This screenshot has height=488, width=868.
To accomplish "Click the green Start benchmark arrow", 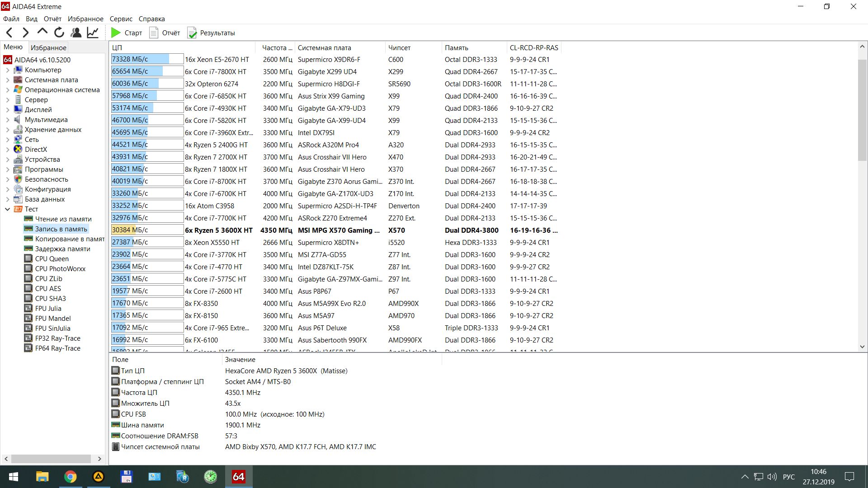I will [x=116, y=33].
